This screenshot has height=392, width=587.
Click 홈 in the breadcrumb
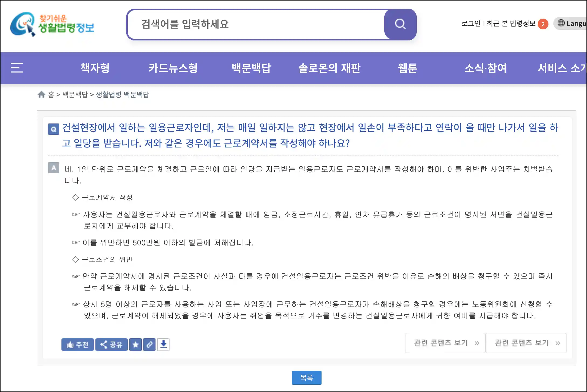point(51,95)
